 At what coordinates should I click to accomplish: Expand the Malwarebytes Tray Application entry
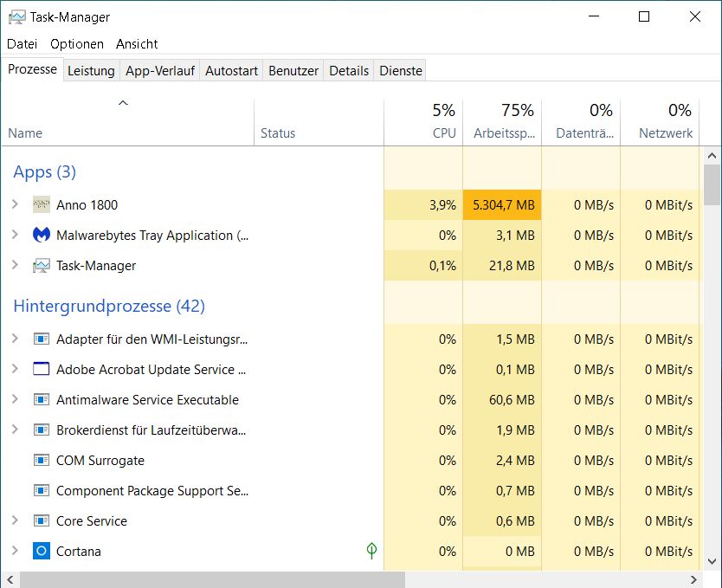pyautogui.click(x=15, y=236)
